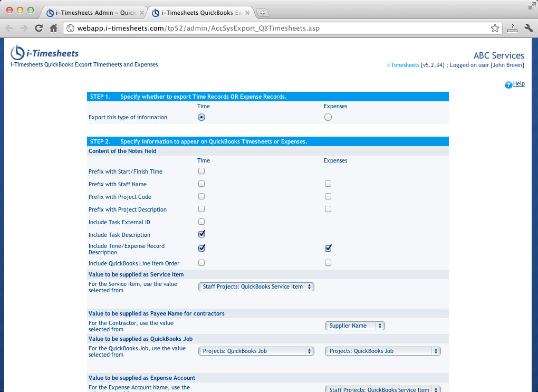
Task: Uncheck Include Task Description
Action: click(x=201, y=234)
